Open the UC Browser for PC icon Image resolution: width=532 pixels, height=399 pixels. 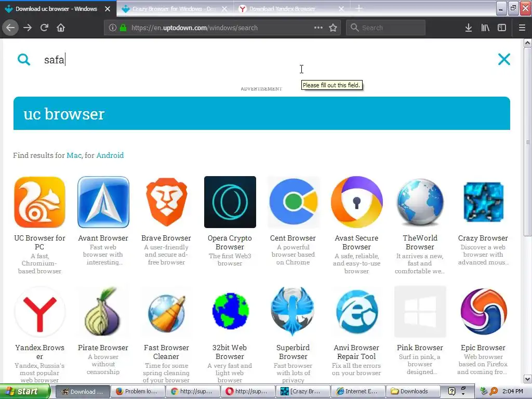coord(39,202)
